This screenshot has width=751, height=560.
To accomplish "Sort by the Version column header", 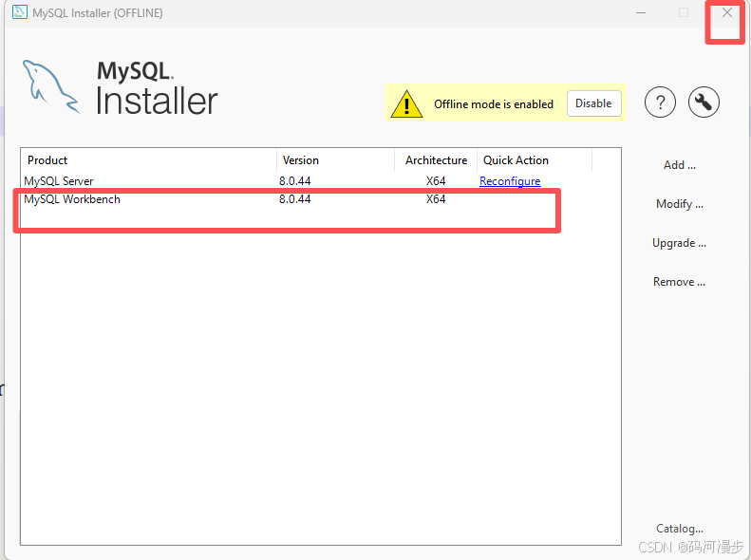I will pyautogui.click(x=335, y=160).
